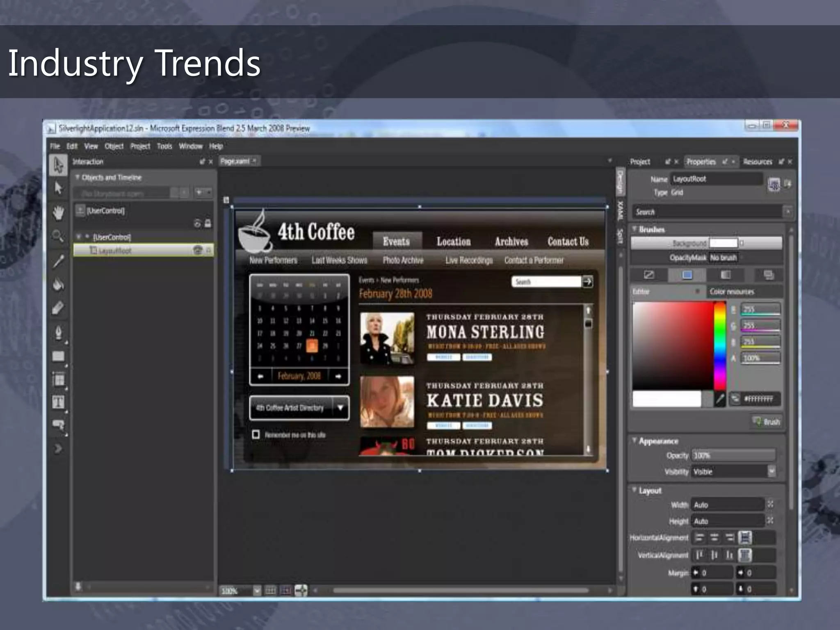Open 4th Coffee Artist Directory dropdown
Screen dimensions: 840x630
click(x=340, y=408)
